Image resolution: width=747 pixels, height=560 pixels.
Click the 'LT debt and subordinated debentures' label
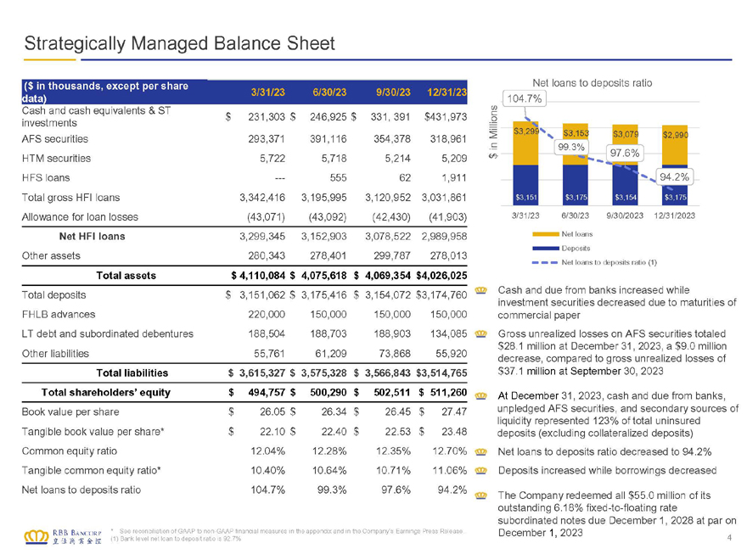click(x=107, y=333)
